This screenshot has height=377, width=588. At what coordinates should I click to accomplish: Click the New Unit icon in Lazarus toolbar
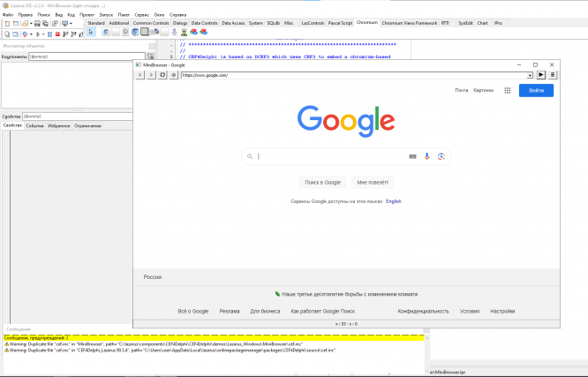point(7,23)
